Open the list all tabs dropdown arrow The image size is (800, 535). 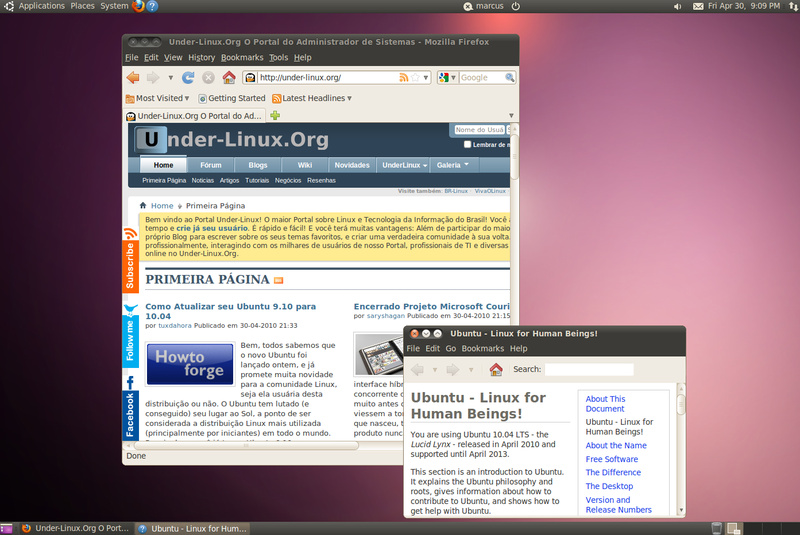pos(511,116)
